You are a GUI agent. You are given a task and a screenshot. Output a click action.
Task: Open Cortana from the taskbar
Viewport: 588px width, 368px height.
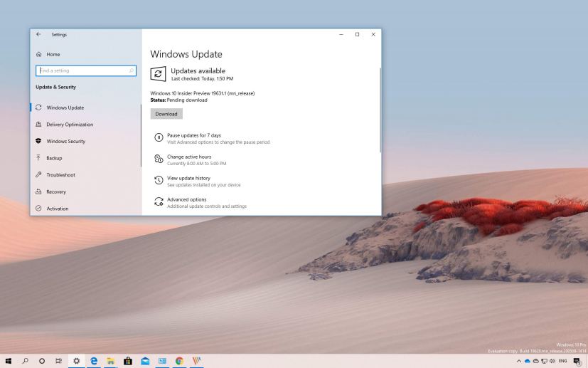coord(42,361)
